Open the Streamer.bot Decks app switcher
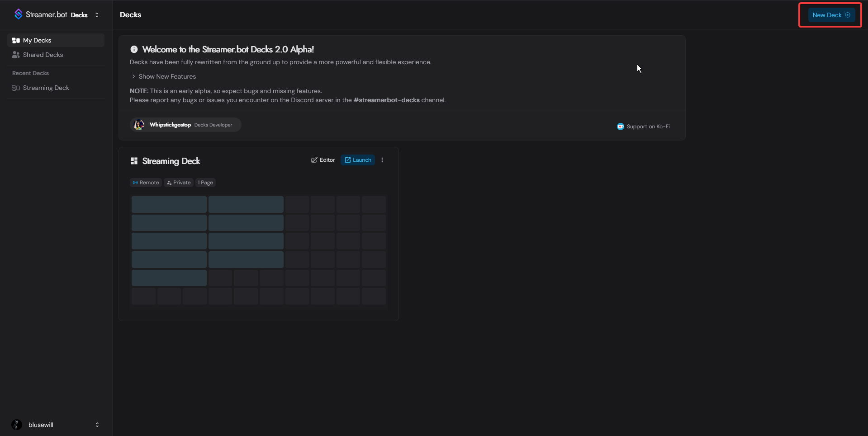Screen dimensions: 868x436 point(97,15)
